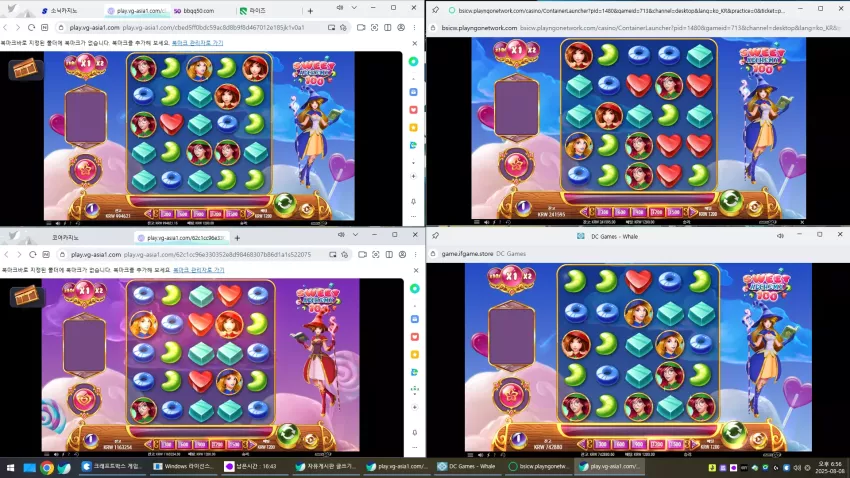
Task: Open taskbar clock showing 6:56
Action: (x=829, y=467)
